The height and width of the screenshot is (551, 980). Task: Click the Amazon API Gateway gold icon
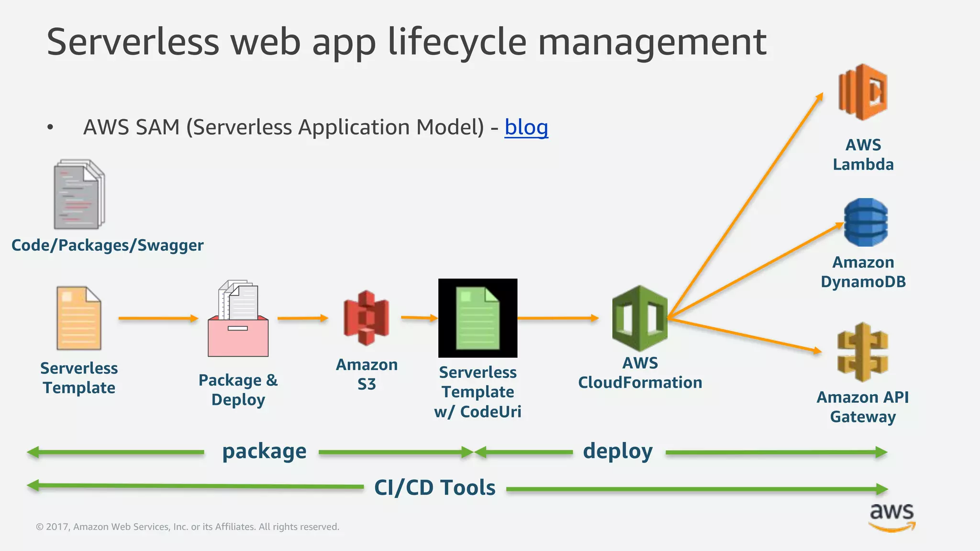862,353
